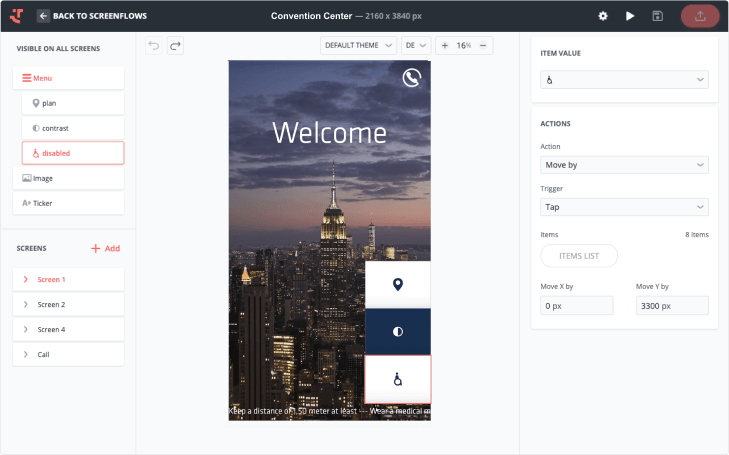Click the Welcome heading on canvas
729x455 pixels.
click(329, 133)
